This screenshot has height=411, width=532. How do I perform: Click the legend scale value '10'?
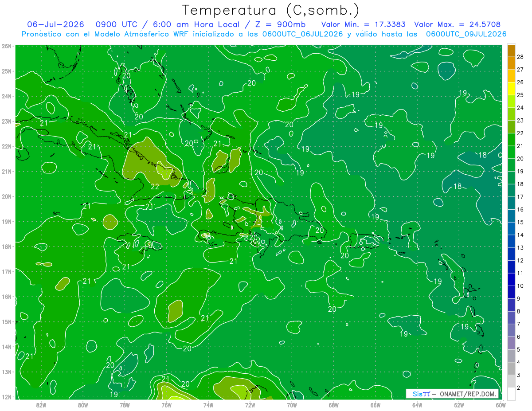click(x=520, y=286)
